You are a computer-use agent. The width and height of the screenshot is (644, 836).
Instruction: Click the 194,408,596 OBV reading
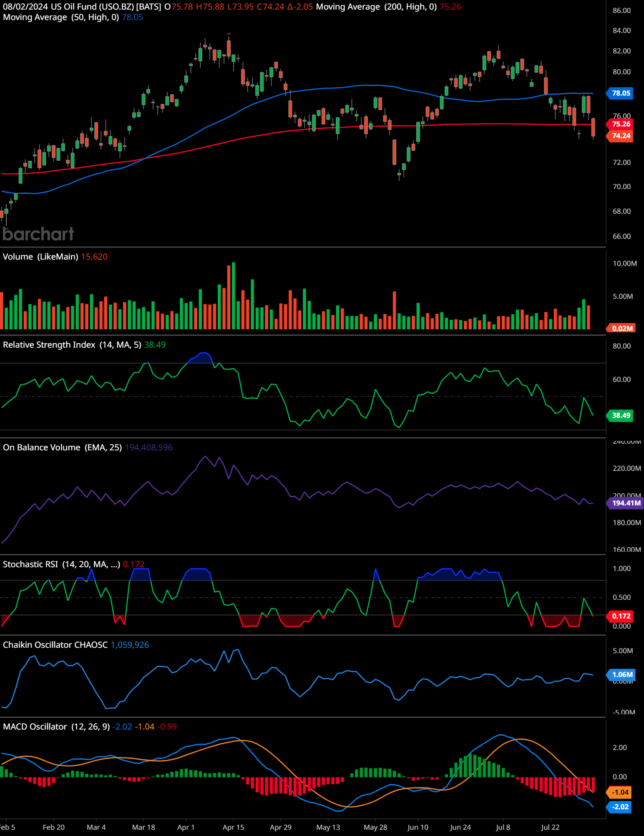pyautogui.click(x=148, y=447)
